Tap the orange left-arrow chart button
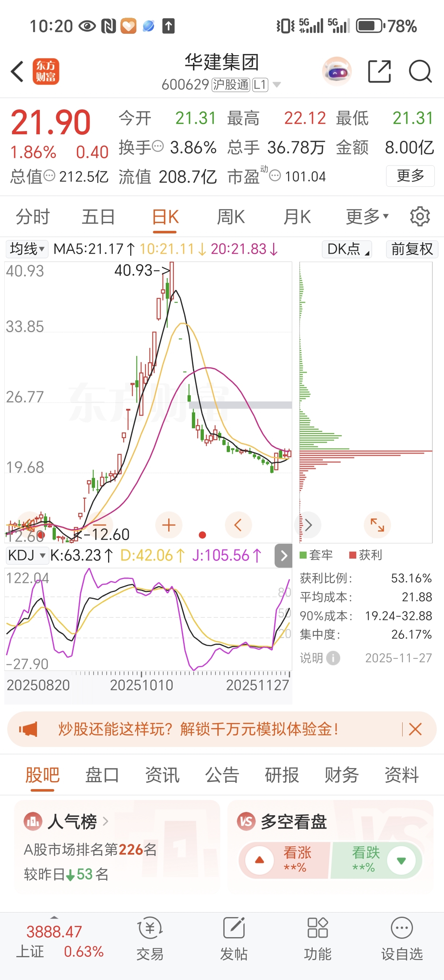The image size is (444, 980). click(238, 525)
